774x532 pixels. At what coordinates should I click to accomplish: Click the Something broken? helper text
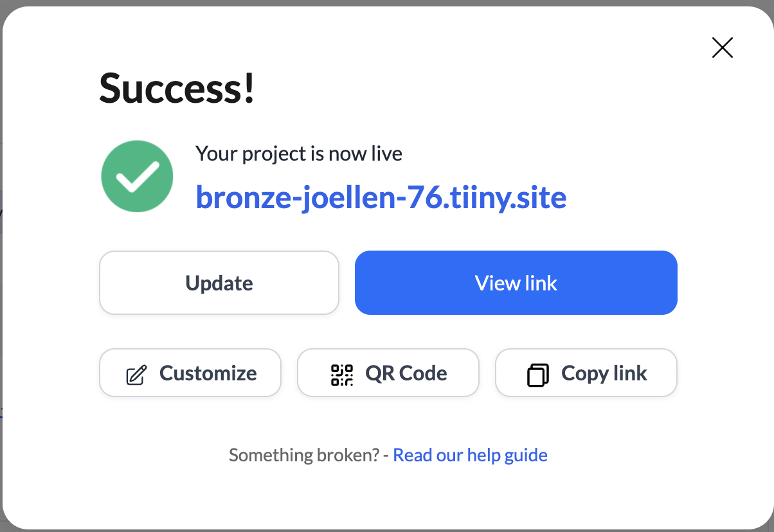[x=305, y=455]
